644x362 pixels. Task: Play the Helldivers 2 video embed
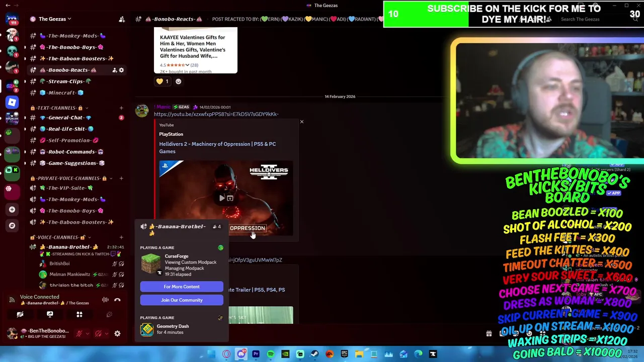tap(222, 198)
